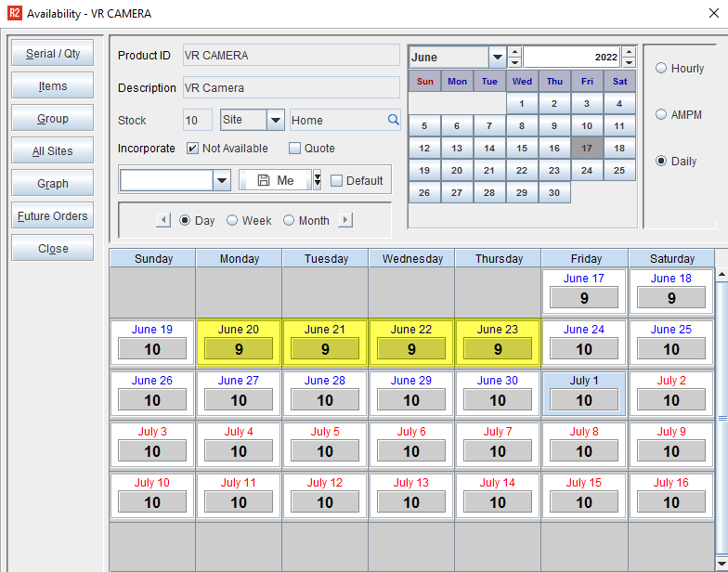Screen dimensions: 728x572
Task: Decrease the year with the down spinner
Action: pos(629,62)
